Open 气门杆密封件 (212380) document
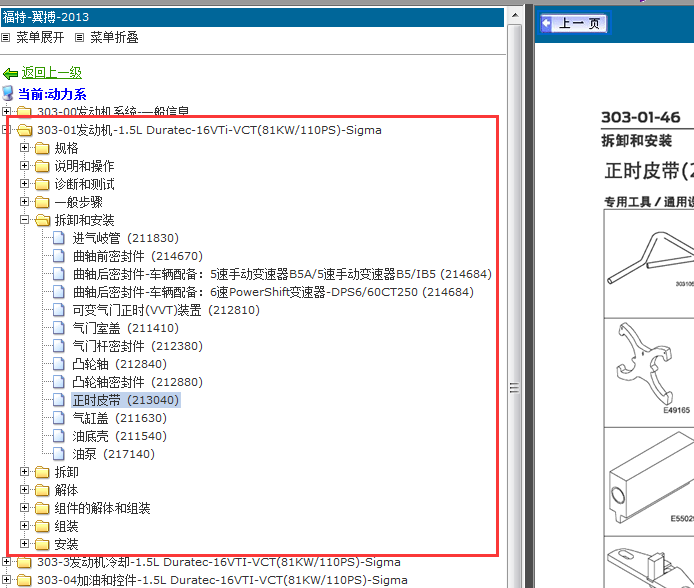The image size is (694, 588). point(138,346)
